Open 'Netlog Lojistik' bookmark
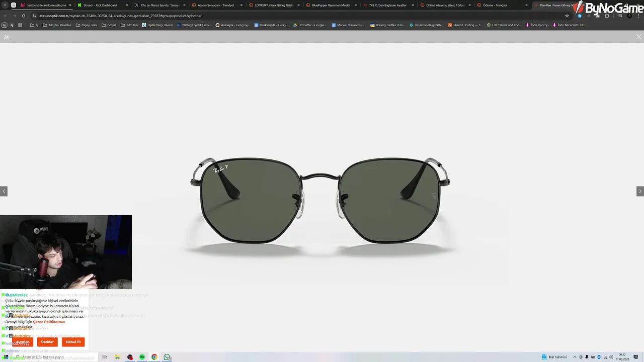644x362 pixels. click(194, 25)
